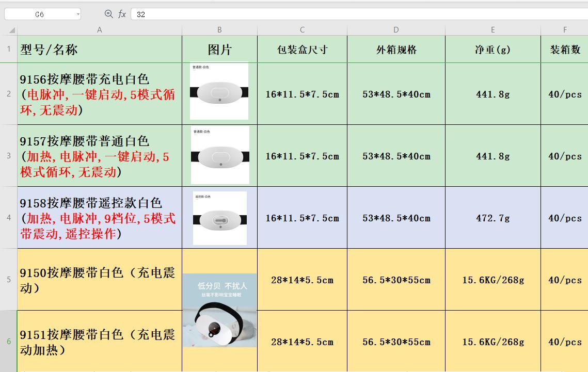Select 16*11.5*7.5cm in the 9158 row

[302, 217]
